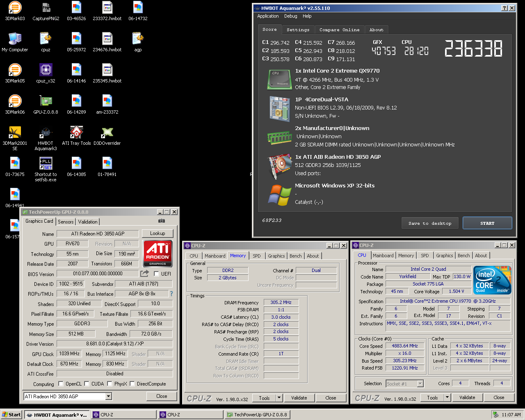Click the Windows Start button
The image size is (525, 420).
pos(11,415)
